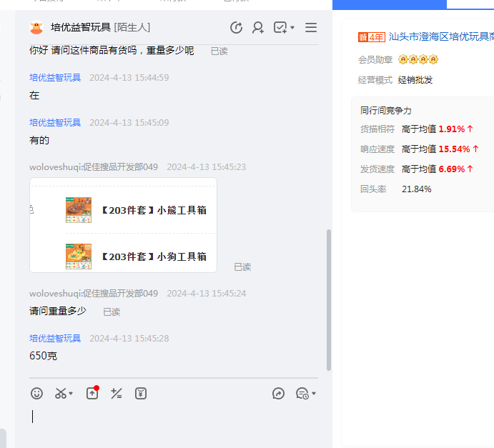Click the file upload icon with red dot

tap(92, 393)
